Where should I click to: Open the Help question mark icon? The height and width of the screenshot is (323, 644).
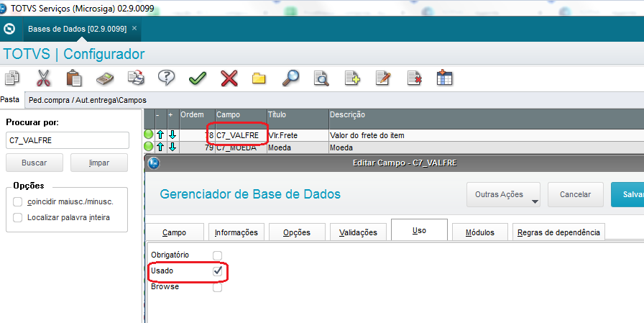[x=166, y=77]
